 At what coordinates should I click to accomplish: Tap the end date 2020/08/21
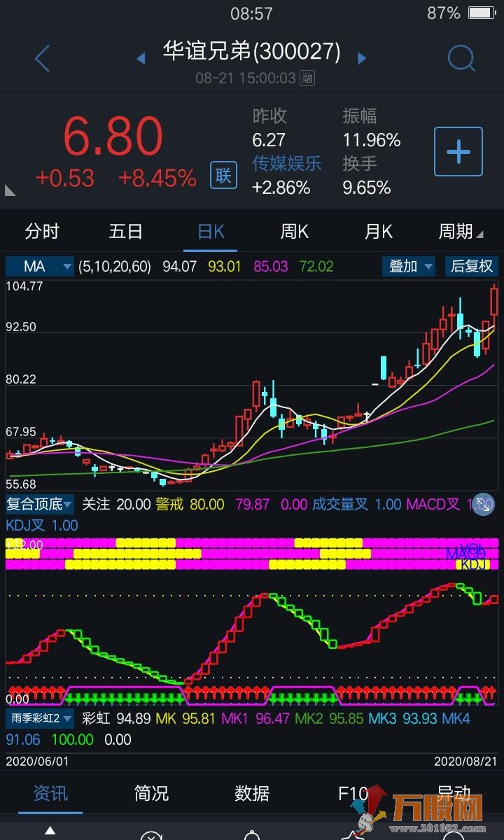click(466, 761)
